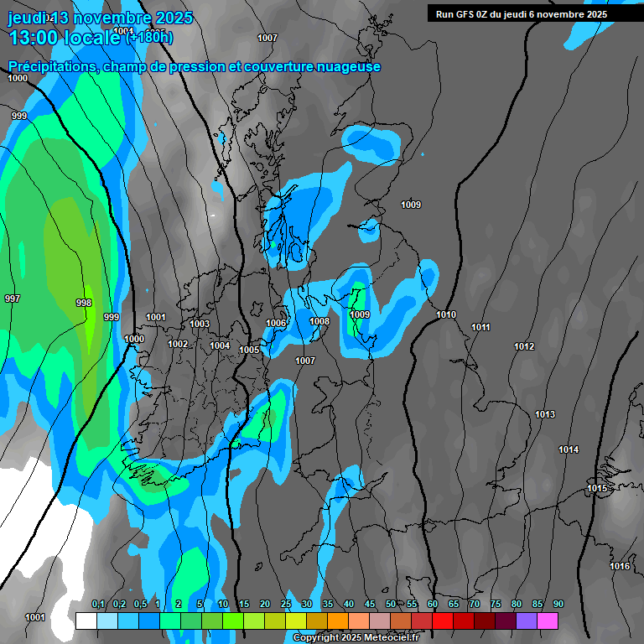Image resolution: width=644 pixels, height=644 pixels.
Task: Click the orange swatch between 35 and 40
Action: (338, 621)
